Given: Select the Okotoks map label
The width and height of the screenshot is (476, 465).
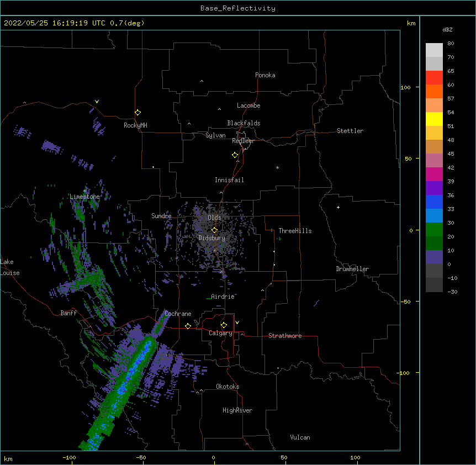Looking at the screenshot, I should pyautogui.click(x=228, y=387).
